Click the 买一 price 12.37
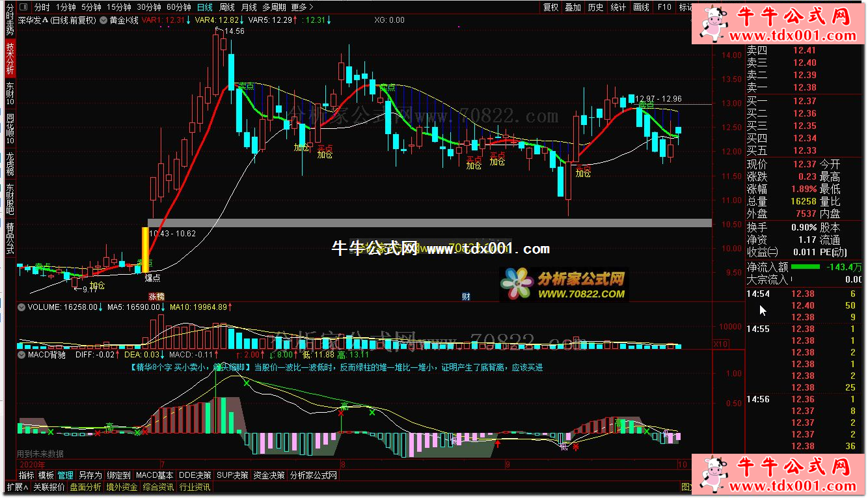This screenshot has width=868, height=498. 804,101
